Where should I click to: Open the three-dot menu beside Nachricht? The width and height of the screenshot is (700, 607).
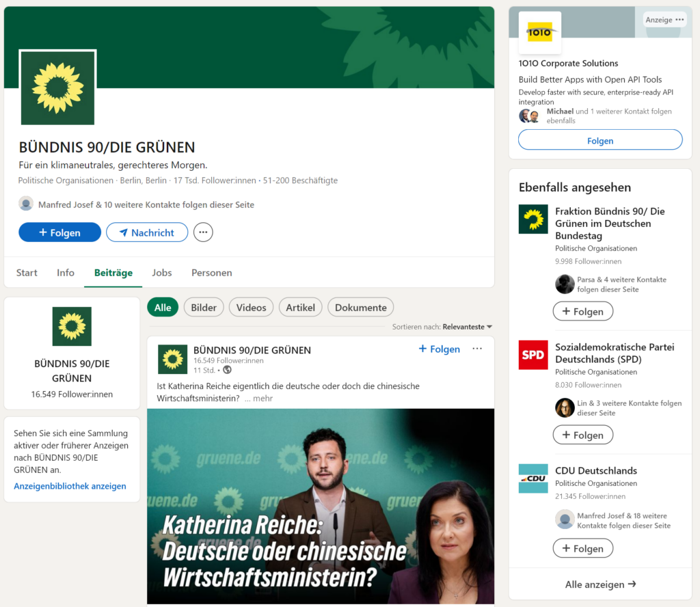tap(203, 232)
